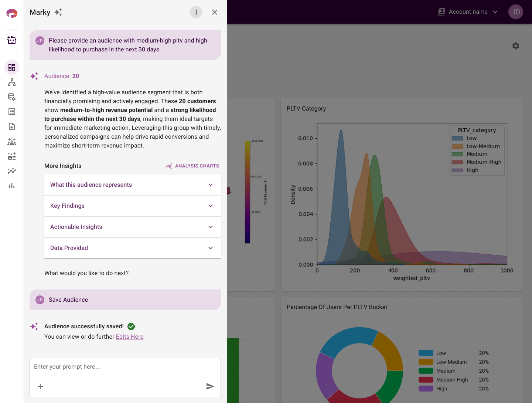The height and width of the screenshot is (403, 532).
Task: Open the database settings sidebar icon
Action: click(x=12, y=97)
